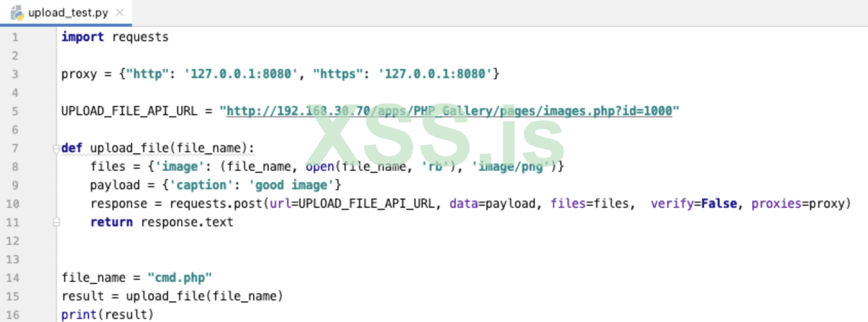Click line number 14 in the gutter

click(x=13, y=278)
